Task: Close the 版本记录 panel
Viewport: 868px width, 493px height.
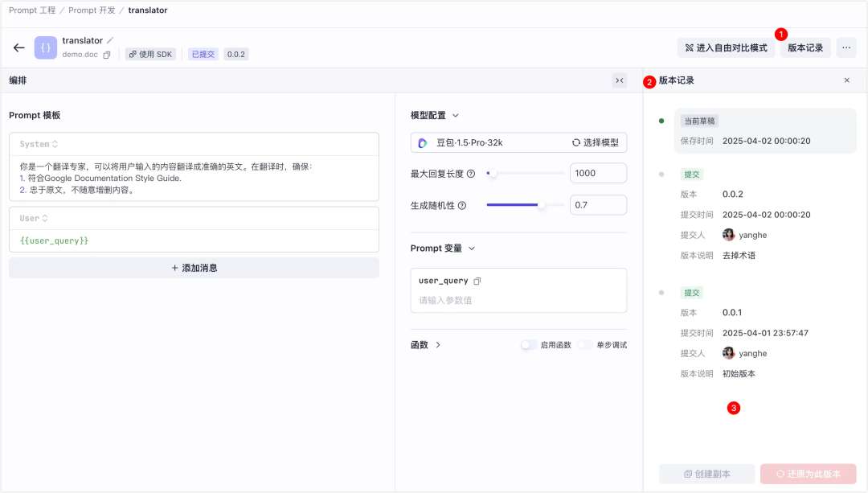Action: pos(846,80)
